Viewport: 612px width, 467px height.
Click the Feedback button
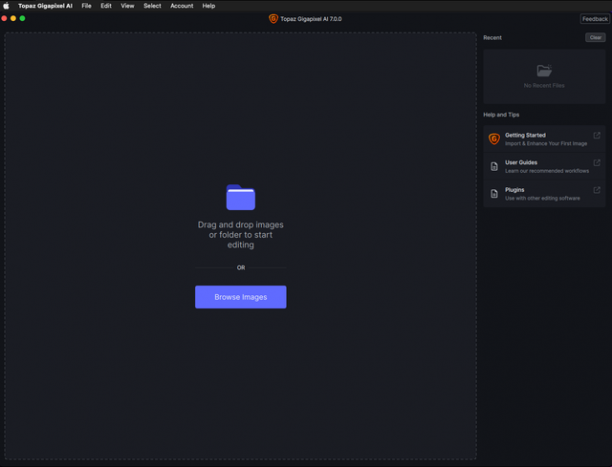click(594, 19)
